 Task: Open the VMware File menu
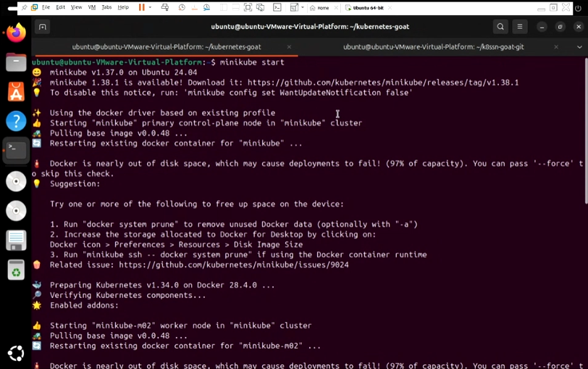pyautogui.click(x=46, y=7)
